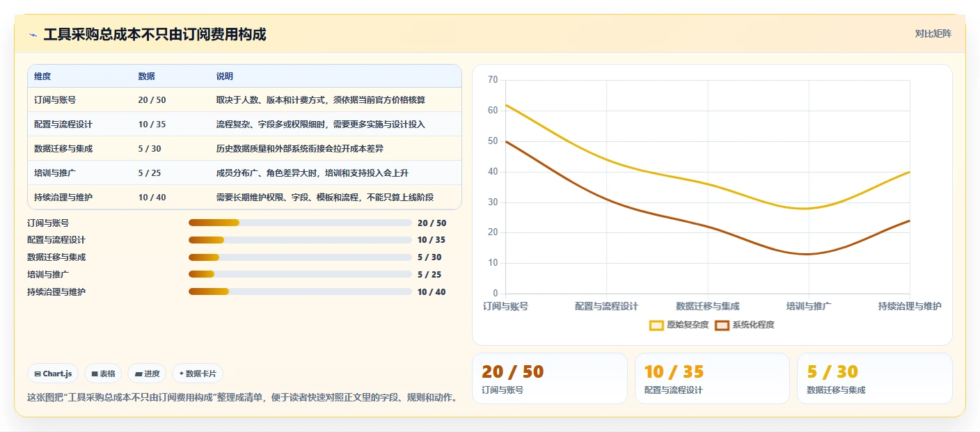Click the 配置与流程设计 progress bar
Image resolution: width=980 pixels, height=432 pixels.
pyautogui.click(x=300, y=240)
